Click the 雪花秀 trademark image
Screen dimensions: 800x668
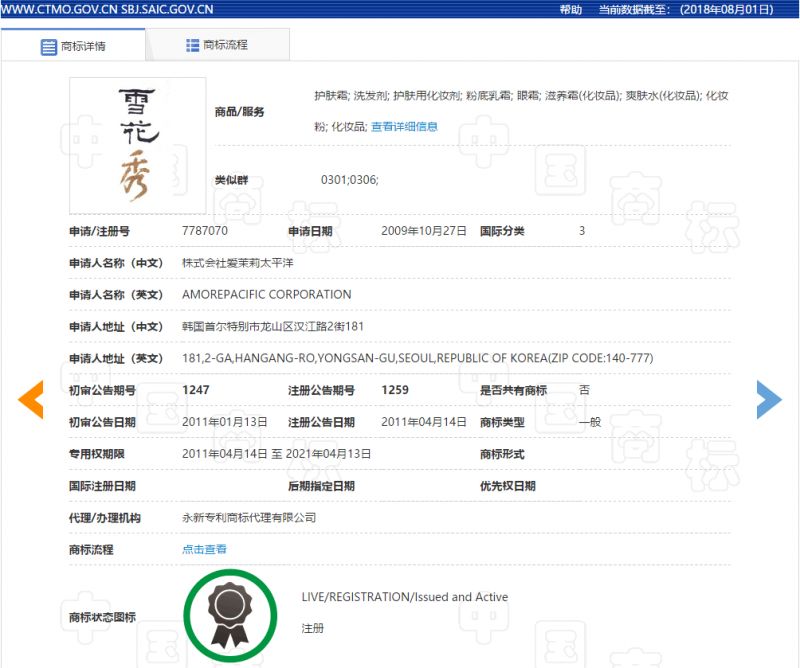tap(138, 145)
